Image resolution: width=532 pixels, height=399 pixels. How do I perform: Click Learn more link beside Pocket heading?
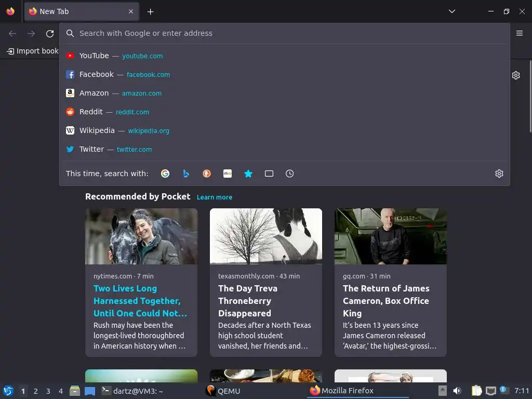click(x=215, y=197)
